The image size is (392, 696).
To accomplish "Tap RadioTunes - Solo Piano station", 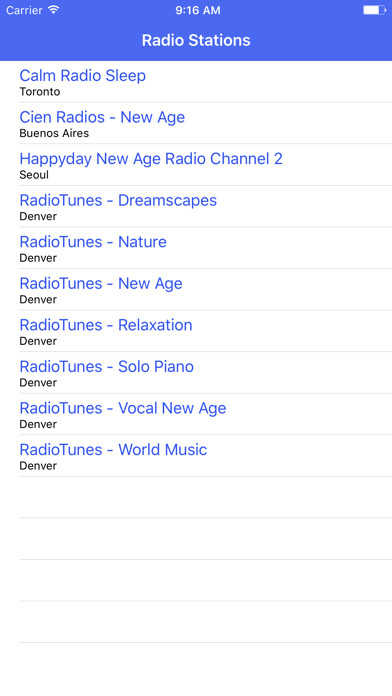I will [196, 372].
